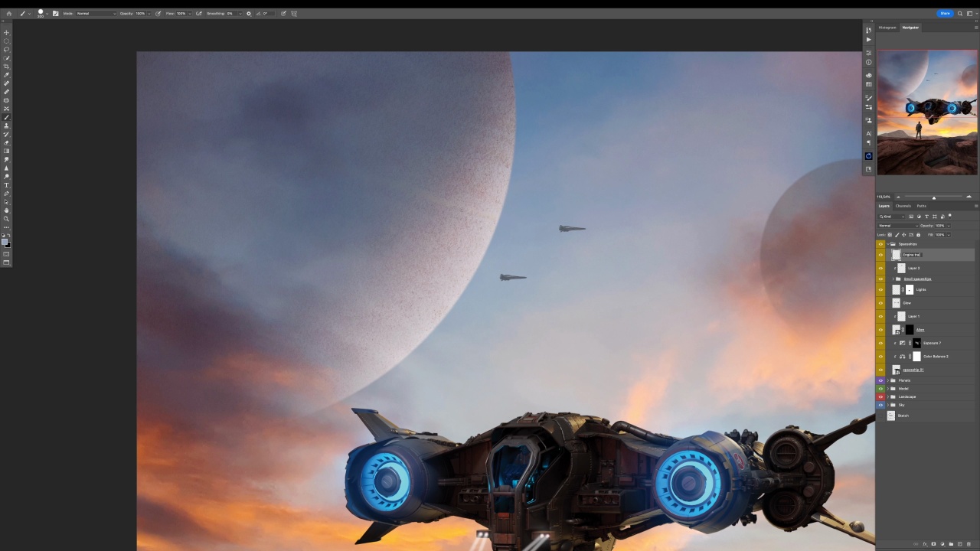Click the foreground color swatch

point(5,242)
